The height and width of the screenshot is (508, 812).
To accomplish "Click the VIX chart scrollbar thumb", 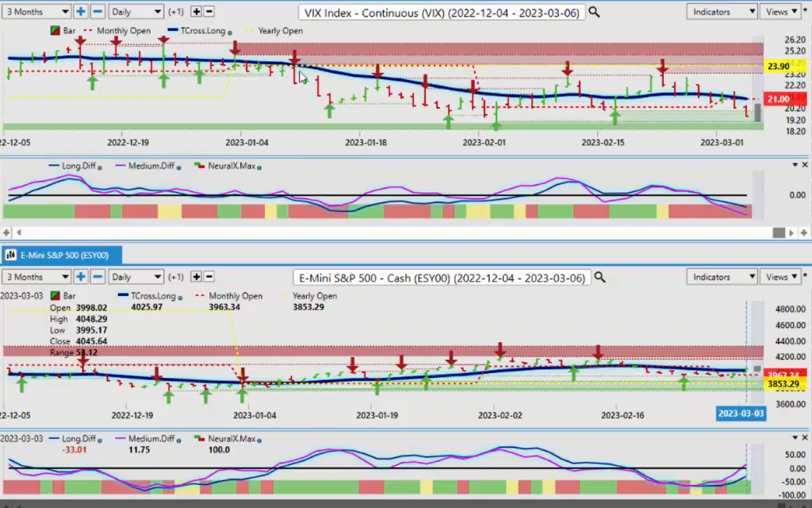I will pyautogui.click(x=779, y=233).
